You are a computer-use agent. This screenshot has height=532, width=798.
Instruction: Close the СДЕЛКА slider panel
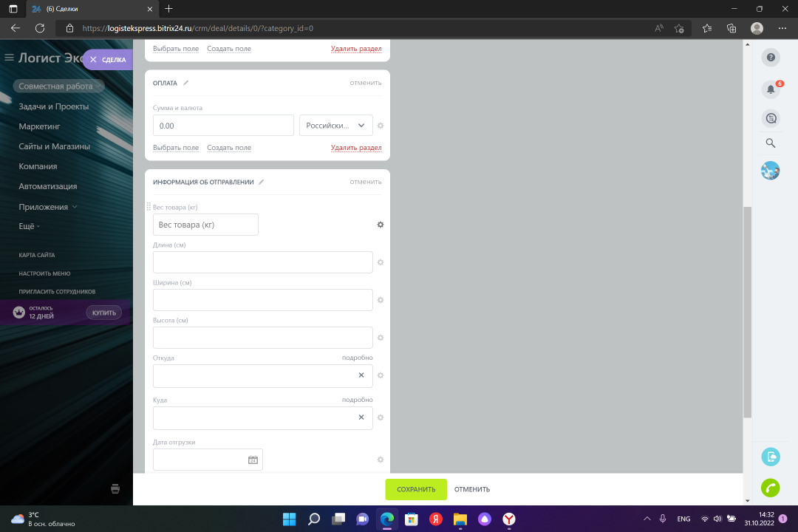click(93, 60)
